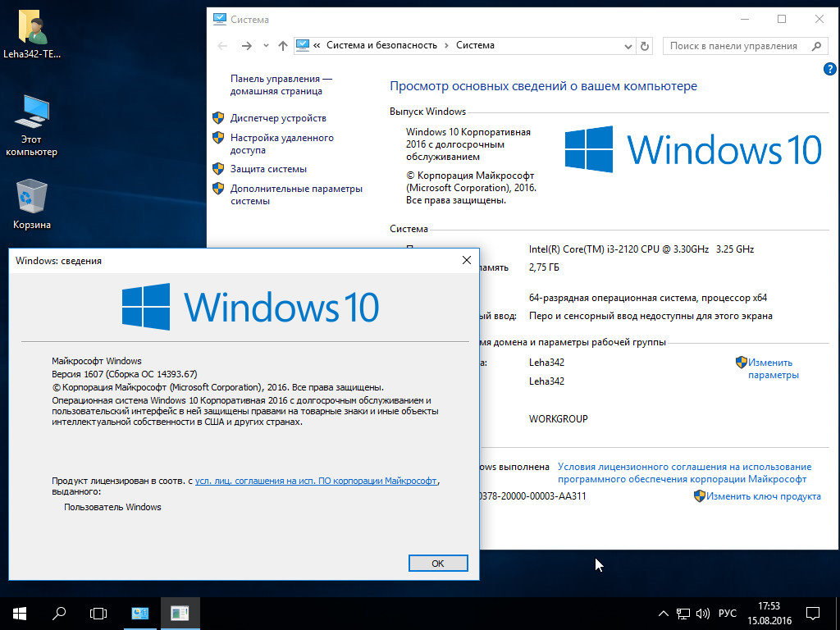840x630 pixels.
Task: Switch to Control Panel taskbar button
Action: (140, 614)
